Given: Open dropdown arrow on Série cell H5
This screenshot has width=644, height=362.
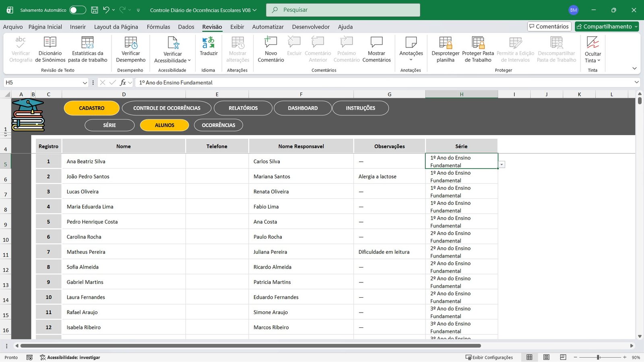Looking at the screenshot, I should point(502,165).
